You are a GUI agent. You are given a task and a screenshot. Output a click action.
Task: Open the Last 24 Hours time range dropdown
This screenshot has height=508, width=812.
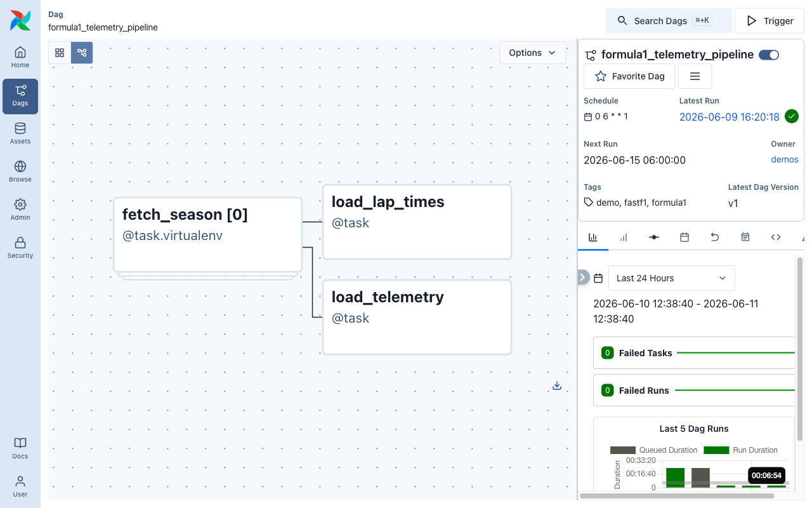672,278
